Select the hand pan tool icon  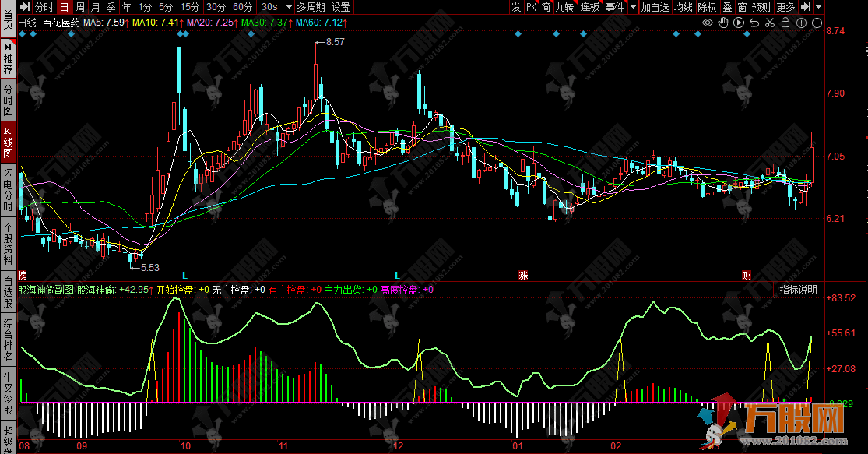[x=723, y=23]
